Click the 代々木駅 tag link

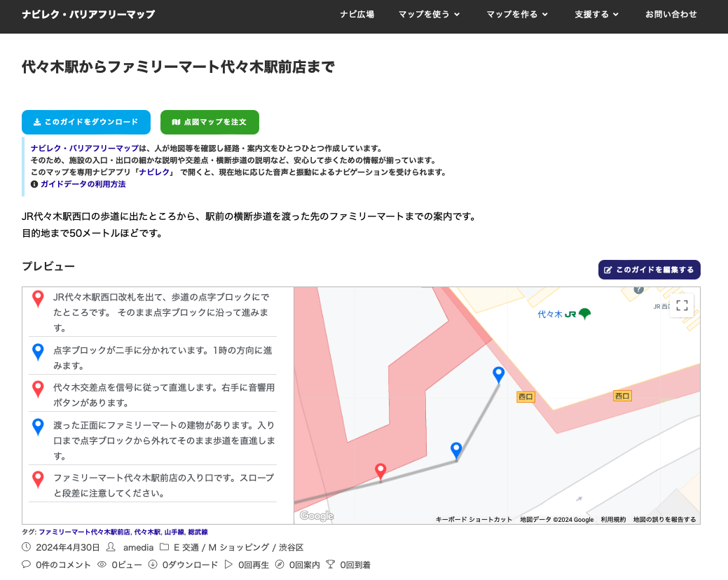click(x=147, y=532)
